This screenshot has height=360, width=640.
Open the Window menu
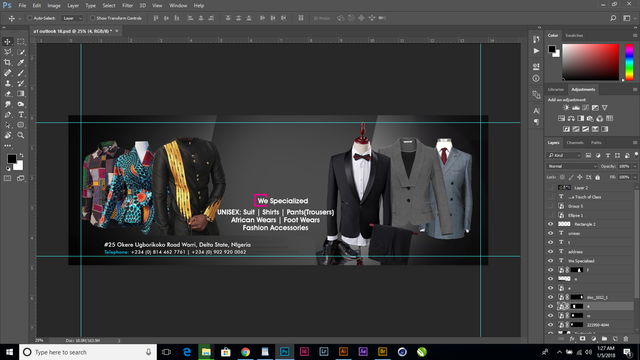178,6
